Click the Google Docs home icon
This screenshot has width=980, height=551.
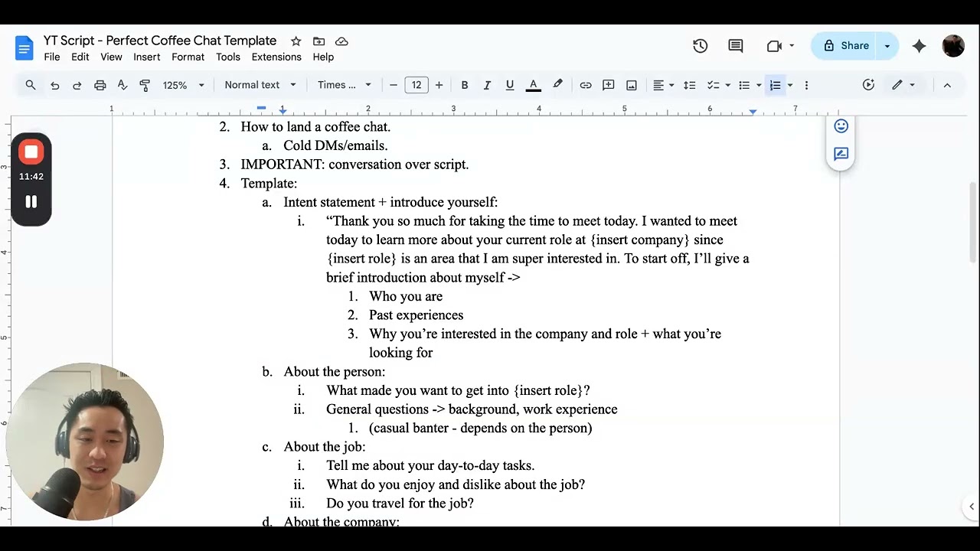pos(24,48)
